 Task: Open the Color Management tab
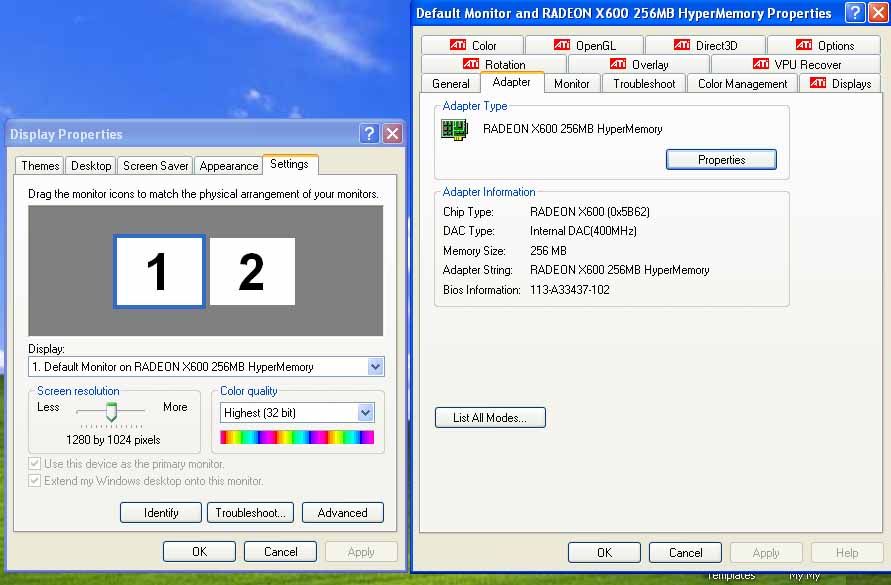(742, 84)
